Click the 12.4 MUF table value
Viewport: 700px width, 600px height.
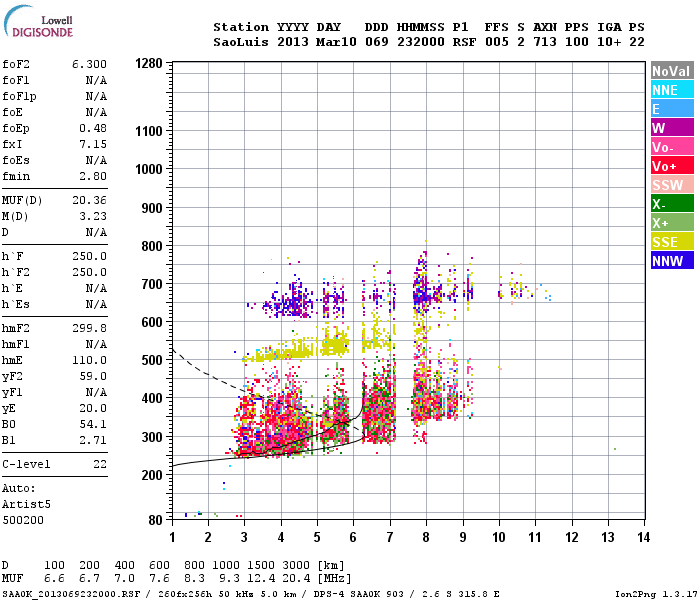(x=261, y=579)
